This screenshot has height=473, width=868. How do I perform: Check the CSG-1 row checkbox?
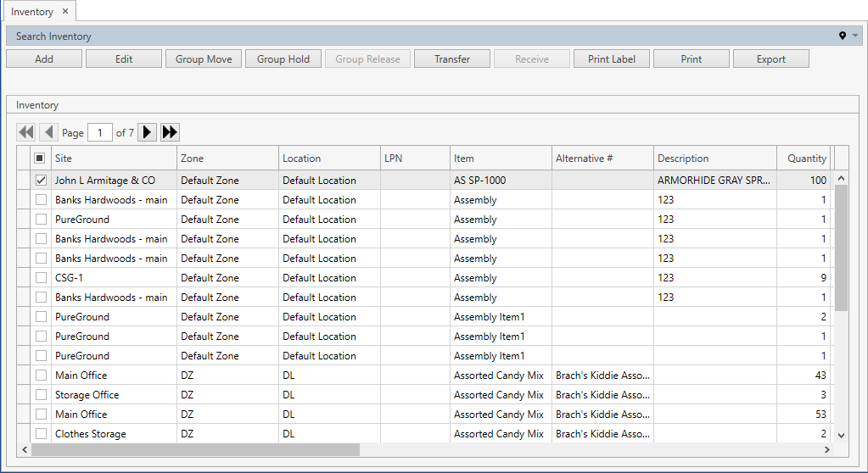41,278
